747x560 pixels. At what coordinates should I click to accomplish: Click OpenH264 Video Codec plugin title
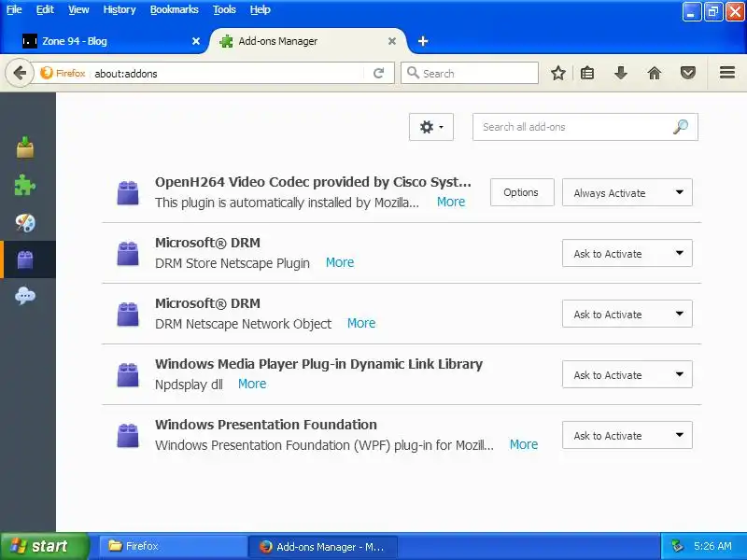[x=313, y=182]
